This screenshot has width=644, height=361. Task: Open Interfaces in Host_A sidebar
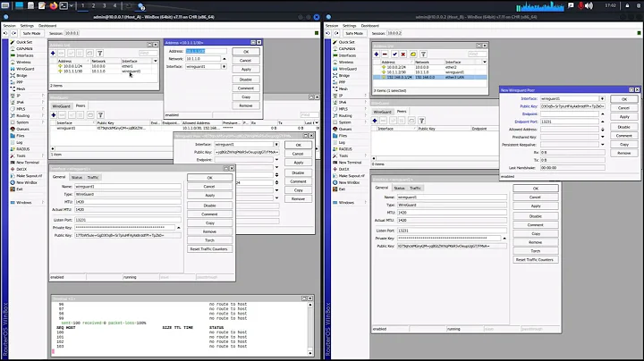pyautogui.click(x=25, y=55)
